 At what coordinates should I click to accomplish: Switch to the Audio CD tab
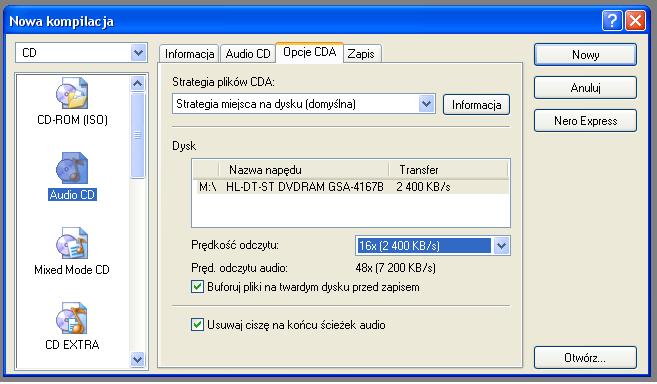[248, 54]
